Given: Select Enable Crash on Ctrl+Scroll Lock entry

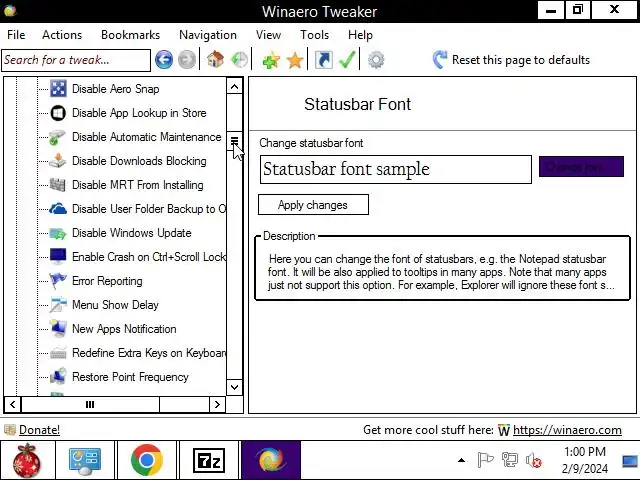Looking at the screenshot, I should [149, 257].
